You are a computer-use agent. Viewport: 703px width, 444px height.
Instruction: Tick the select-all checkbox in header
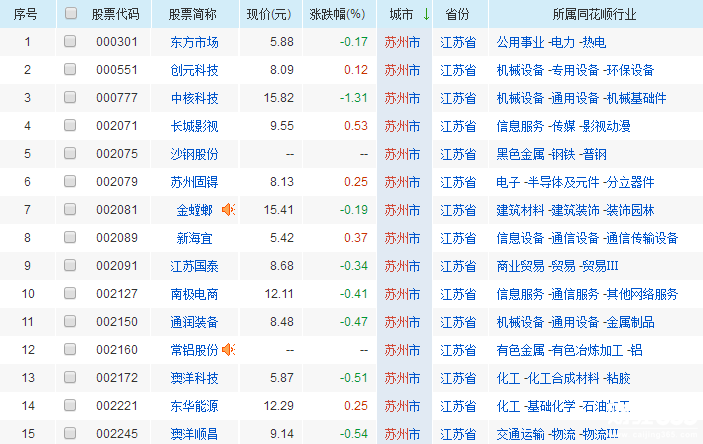(x=70, y=13)
